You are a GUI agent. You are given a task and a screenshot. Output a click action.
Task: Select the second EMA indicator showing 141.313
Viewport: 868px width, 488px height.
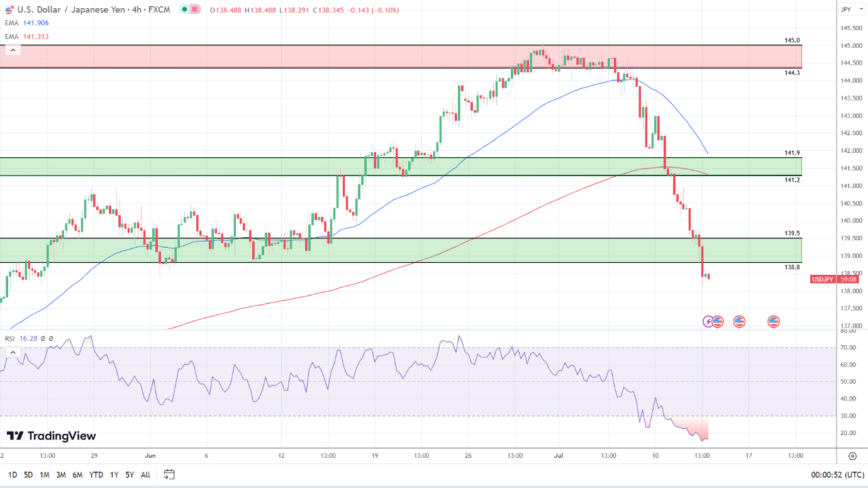pos(26,37)
